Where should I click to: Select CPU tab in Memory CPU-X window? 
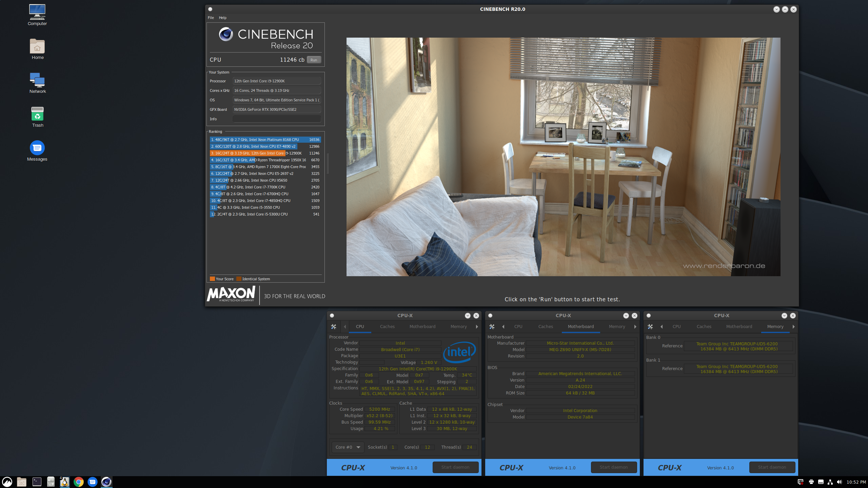click(x=676, y=327)
